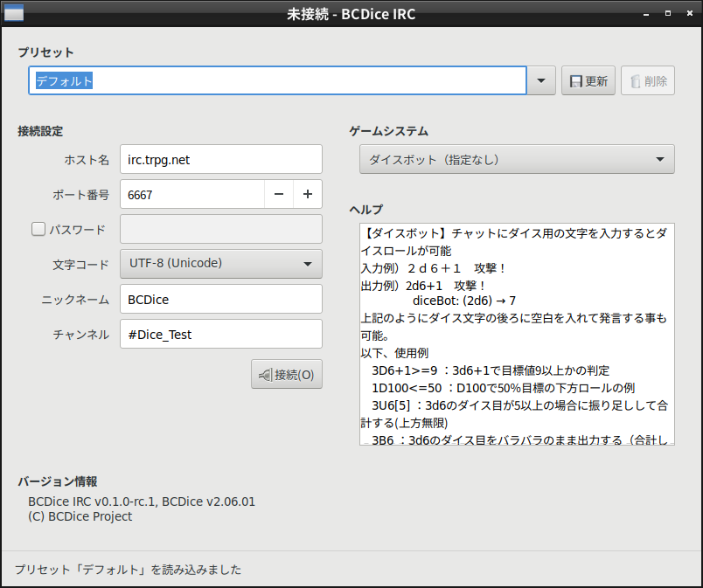
Task: Click the window menu icon in title bar
Action: pyautogui.click(x=14, y=13)
